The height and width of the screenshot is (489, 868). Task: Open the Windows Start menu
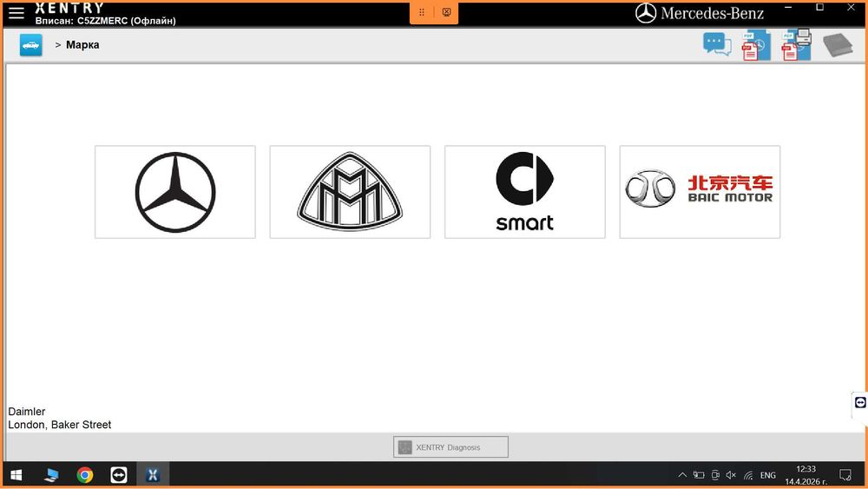pos(16,474)
